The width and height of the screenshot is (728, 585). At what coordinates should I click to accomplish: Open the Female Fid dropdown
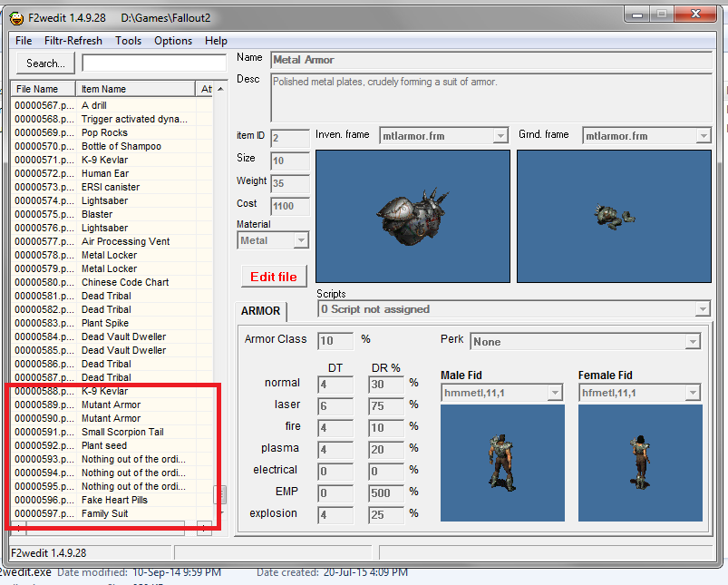click(x=693, y=393)
